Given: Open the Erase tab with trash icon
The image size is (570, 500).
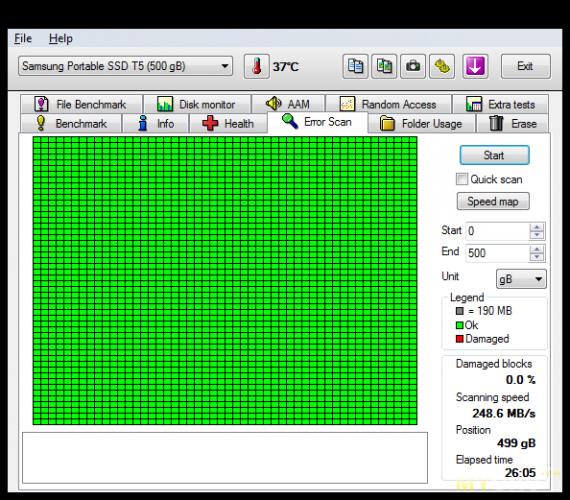Looking at the screenshot, I should [513, 124].
